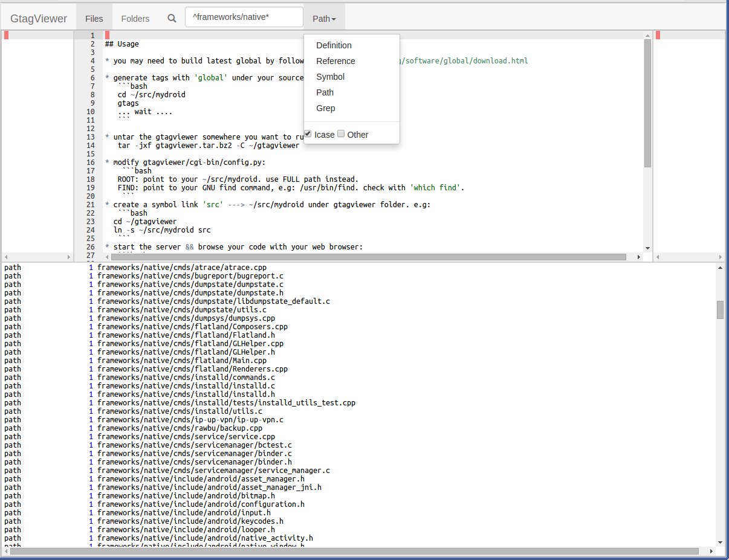Toggle the Path search-type dropdown
Screen dimensions: 729x560
click(324, 18)
